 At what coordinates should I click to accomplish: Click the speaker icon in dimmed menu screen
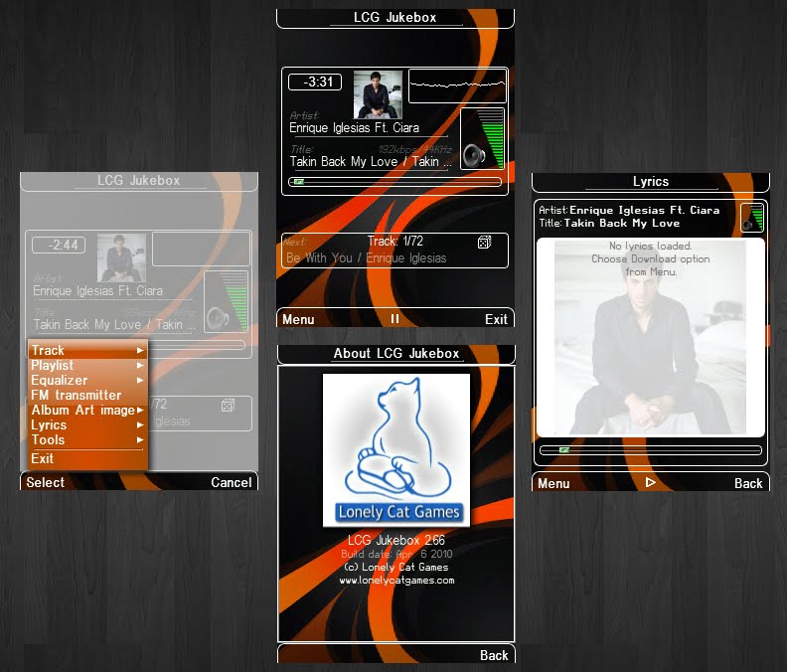click(218, 318)
